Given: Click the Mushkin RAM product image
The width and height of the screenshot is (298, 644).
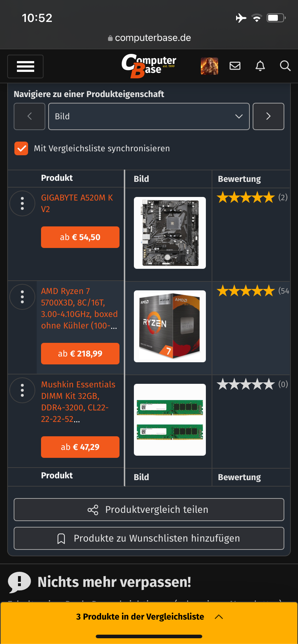Looking at the screenshot, I should coord(170,420).
